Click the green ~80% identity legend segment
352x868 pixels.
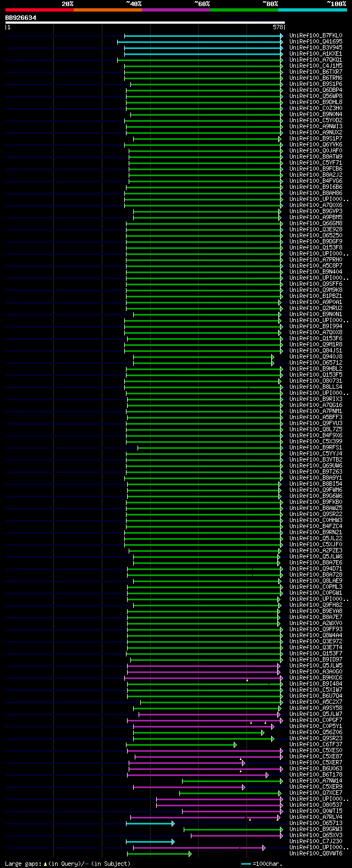244,10
